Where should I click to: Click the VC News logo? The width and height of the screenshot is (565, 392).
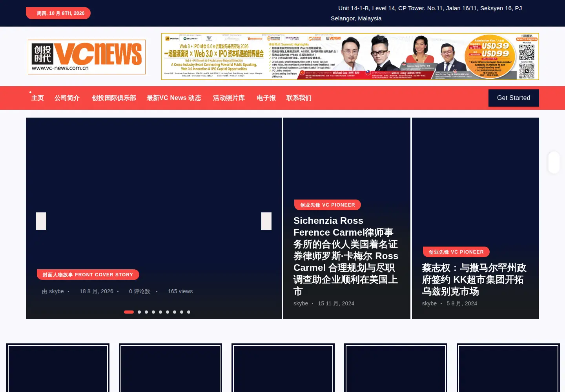point(87,57)
